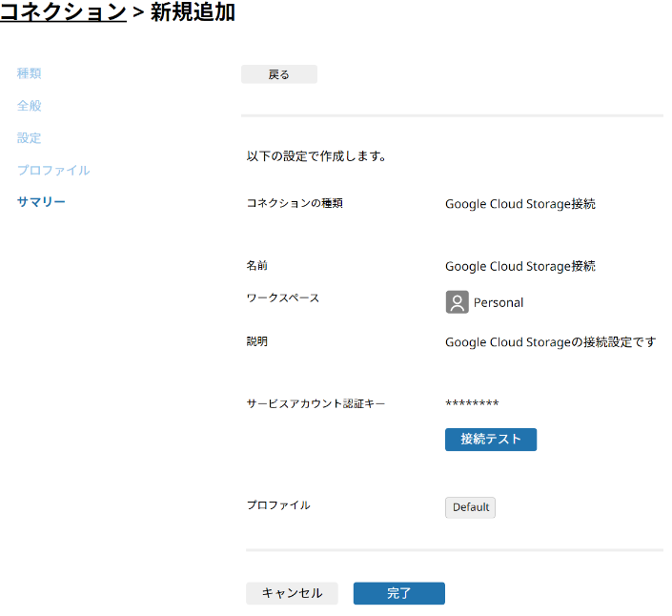This screenshot has height=616, width=672.
Task: Select the Default profile tag
Action: 470,507
